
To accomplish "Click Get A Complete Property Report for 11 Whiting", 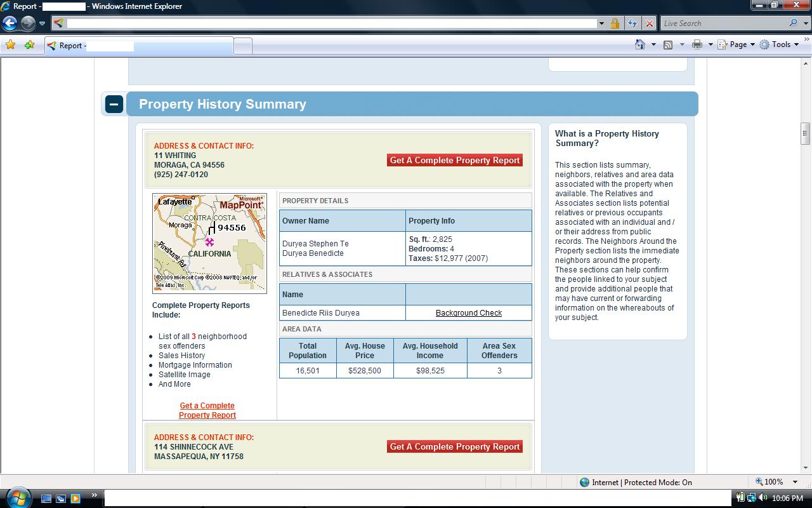I will tap(455, 161).
